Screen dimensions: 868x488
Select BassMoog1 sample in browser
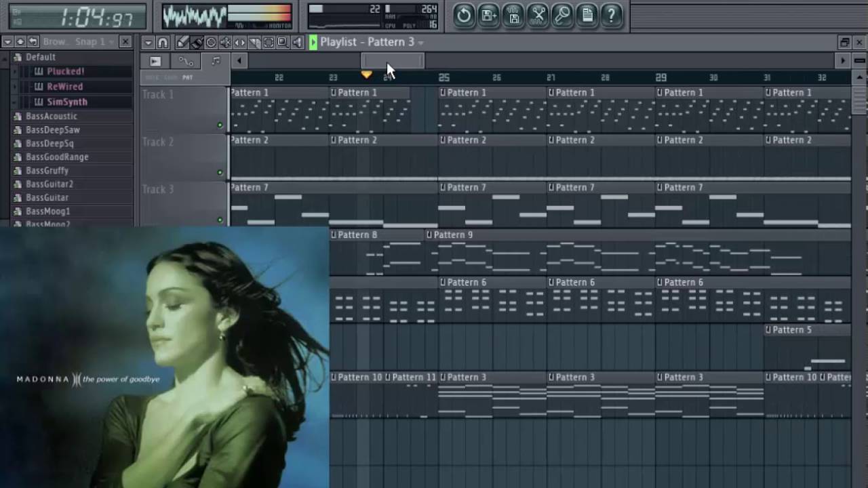tap(48, 211)
